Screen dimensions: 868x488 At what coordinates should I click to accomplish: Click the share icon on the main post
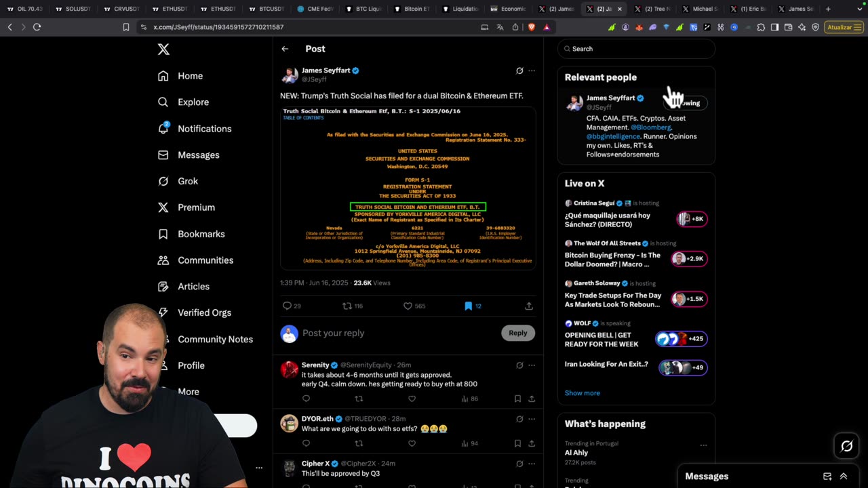[529, 306]
